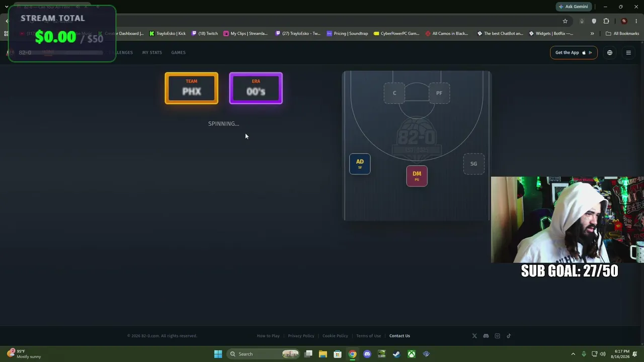Open the CyberPowerPC bookmark

coord(396,34)
